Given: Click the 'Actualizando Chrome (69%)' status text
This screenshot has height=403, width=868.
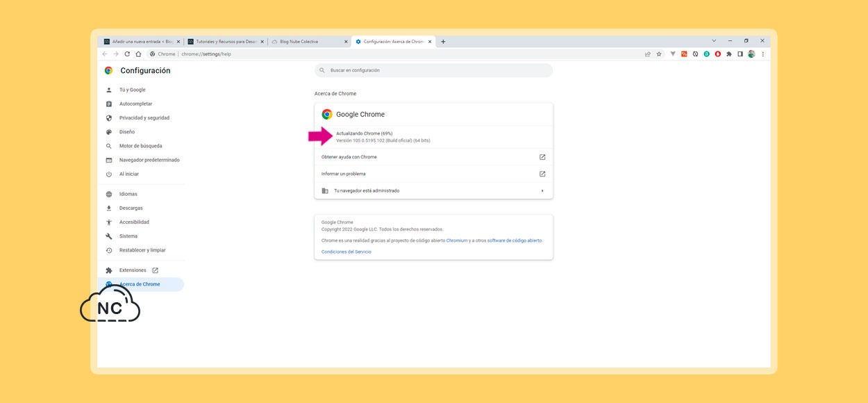Looking at the screenshot, I should (x=365, y=133).
